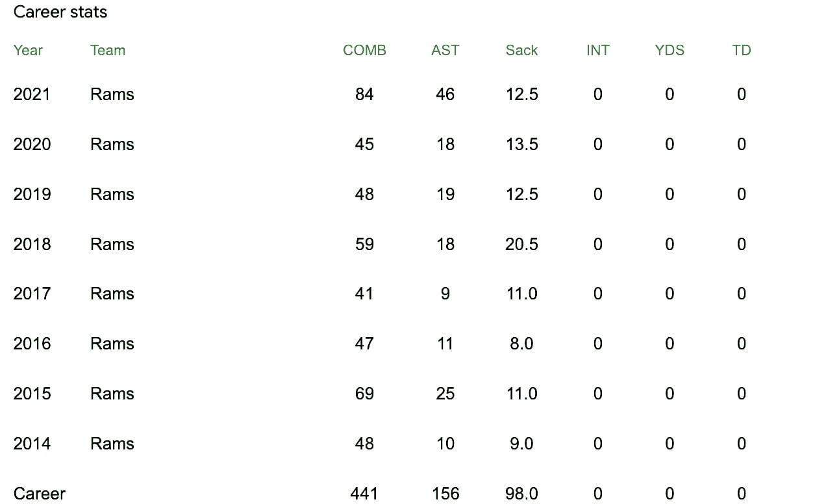The image size is (826, 504).
Task: Click Rams team in the 2020 row
Action: pos(112,144)
